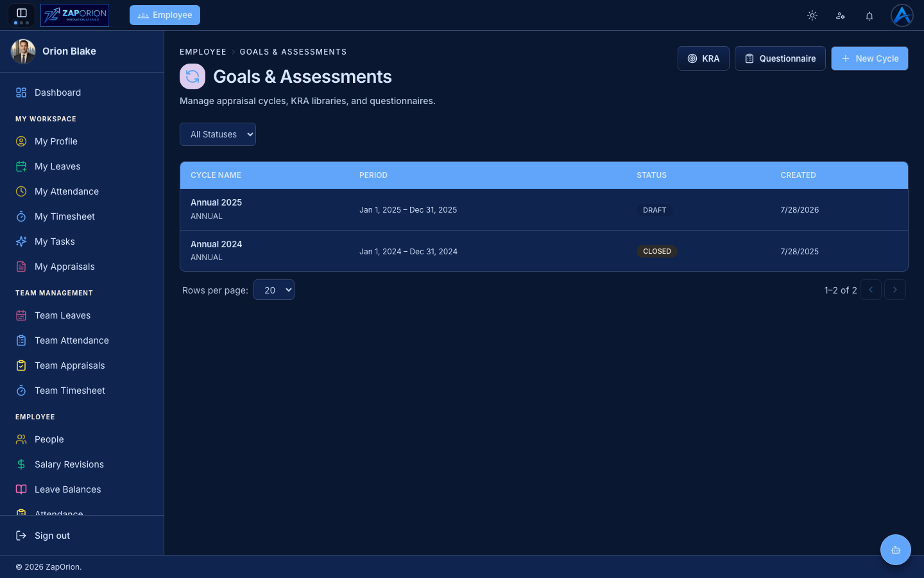
Task: Go to the next page of results
Action: (895, 290)
